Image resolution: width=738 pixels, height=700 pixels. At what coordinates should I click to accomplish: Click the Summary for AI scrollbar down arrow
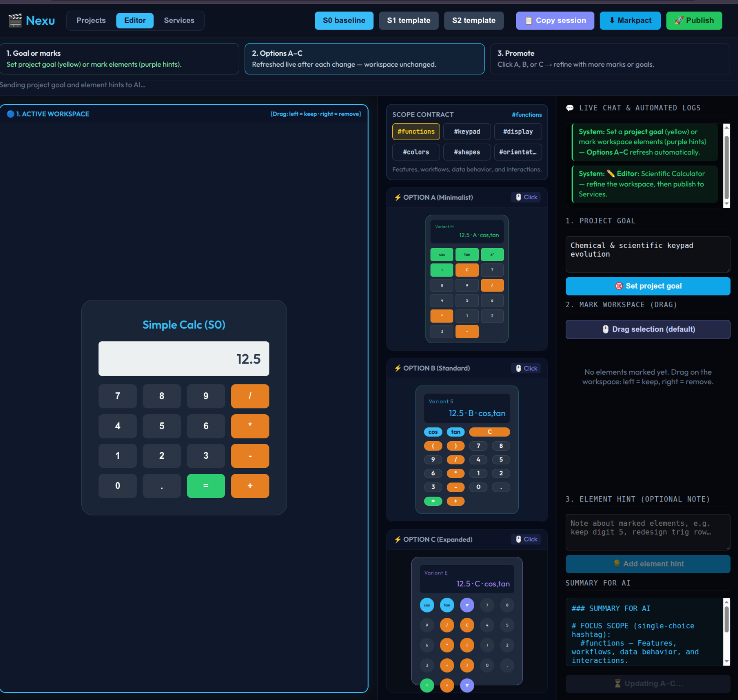726,662
